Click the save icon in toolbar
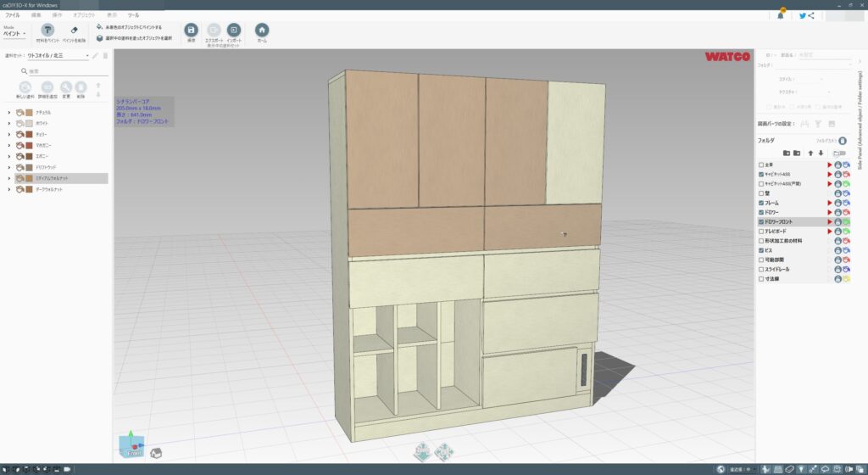This screenshot has width=868, height=475. [x=192, y=30]
